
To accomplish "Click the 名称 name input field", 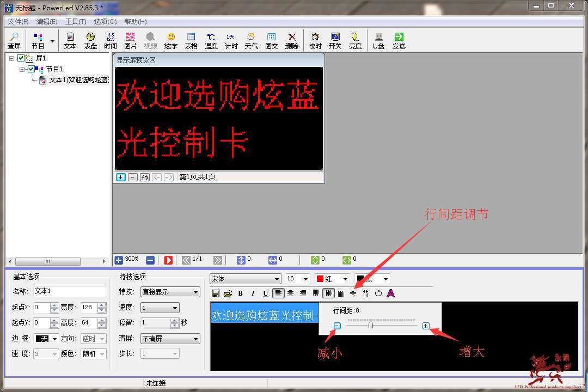I will pyautogui.click(x=69, y=291).
